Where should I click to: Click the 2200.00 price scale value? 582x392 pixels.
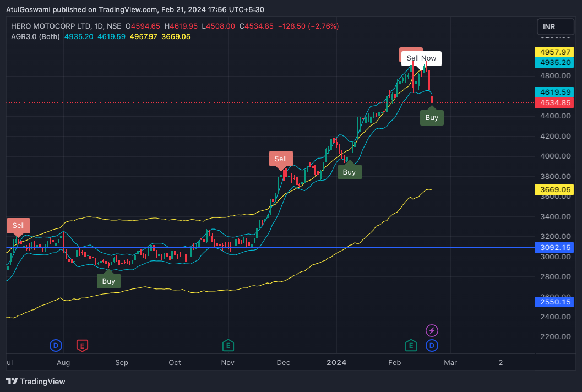coord(555,337)
